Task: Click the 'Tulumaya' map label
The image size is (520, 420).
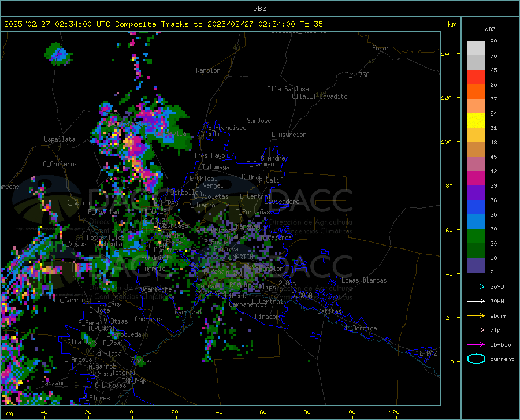Action: tap(216, 167)
